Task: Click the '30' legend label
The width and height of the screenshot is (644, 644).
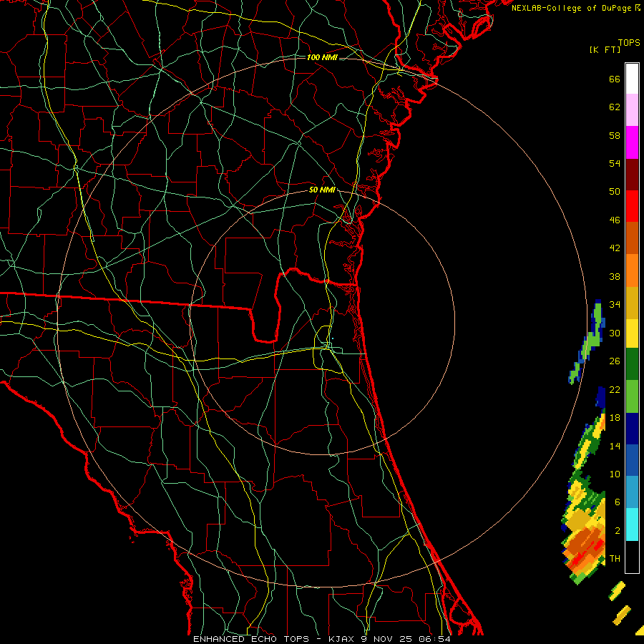Action: [x=615, y=333]
